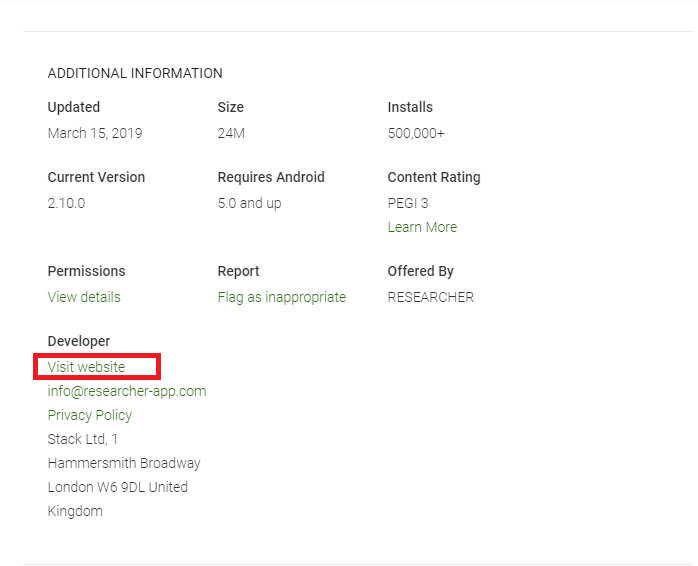Click the Permissions label

pyautogui.click(x=86, y=271)
